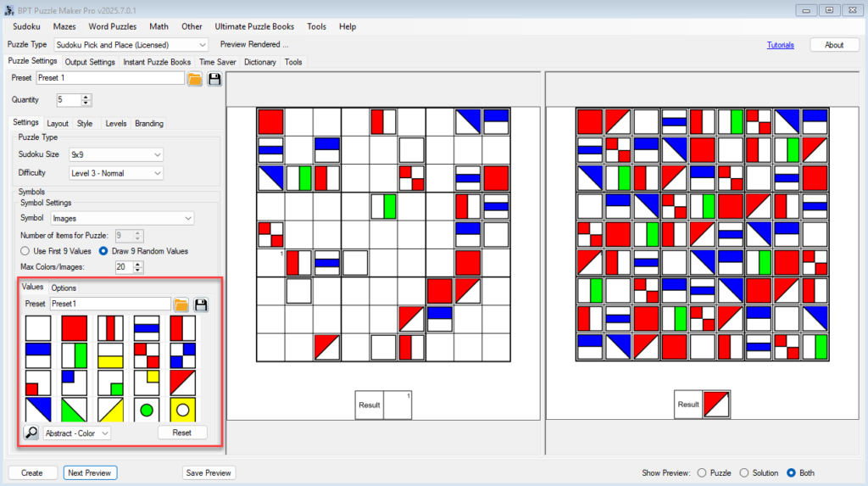The image size is (868, 486).
Task: Select the yellow square with white circle value
Action: [183, 410]
